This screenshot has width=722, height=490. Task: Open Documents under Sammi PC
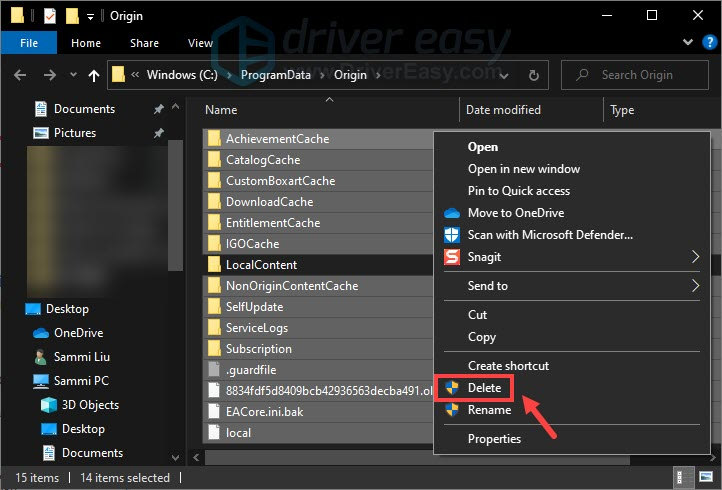92,453
